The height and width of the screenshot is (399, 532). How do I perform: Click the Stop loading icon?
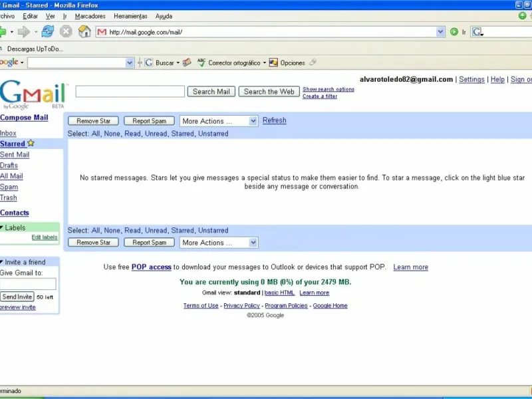(x=66, y=31)
